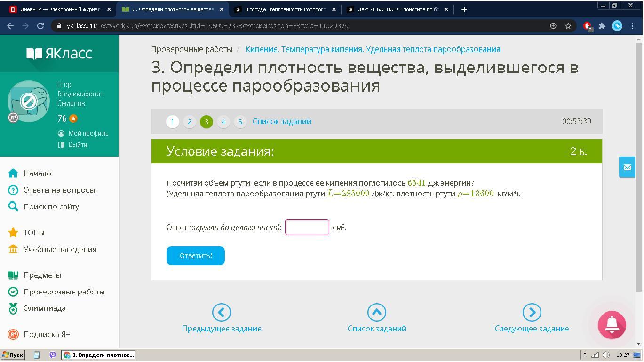Open ТОПы ratings page

tap(34, 232)
